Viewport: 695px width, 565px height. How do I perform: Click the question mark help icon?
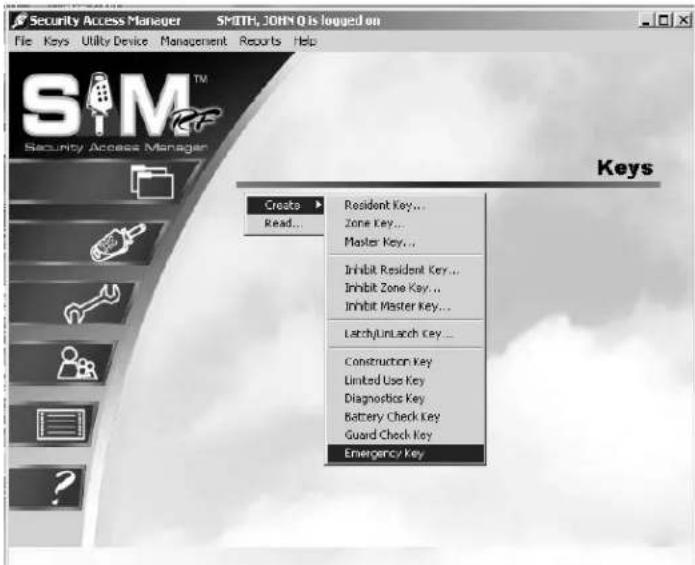62,487
